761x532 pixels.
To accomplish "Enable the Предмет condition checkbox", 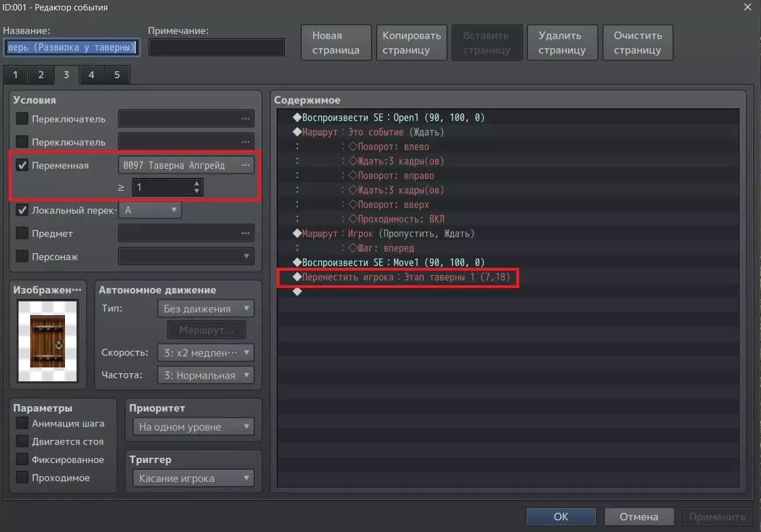I will click(x=22, y=234).
